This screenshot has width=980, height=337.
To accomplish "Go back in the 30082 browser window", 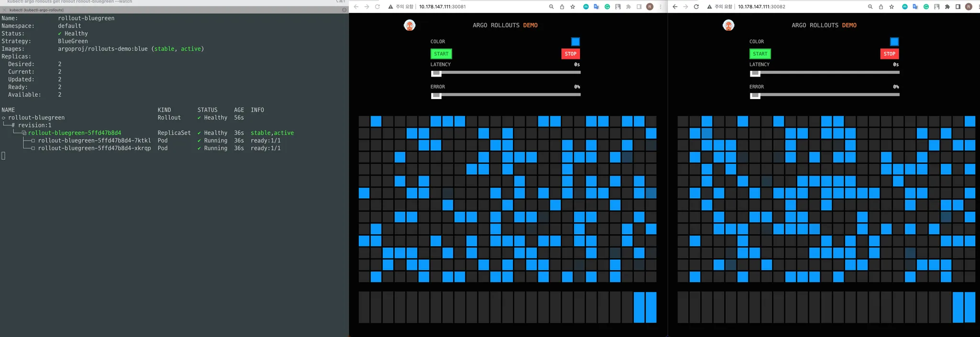I will (x=675, y=7).
